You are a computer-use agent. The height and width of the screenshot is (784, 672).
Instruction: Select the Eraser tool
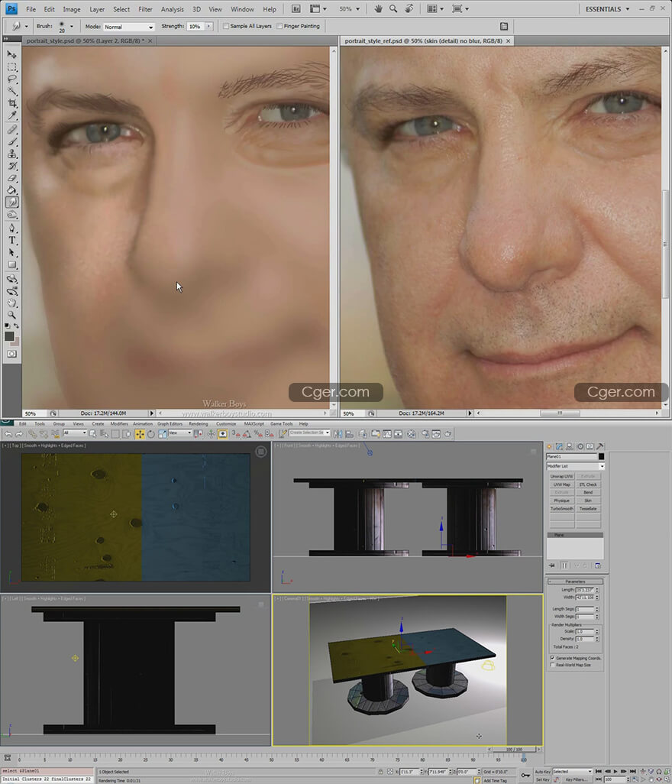(12, 178)
